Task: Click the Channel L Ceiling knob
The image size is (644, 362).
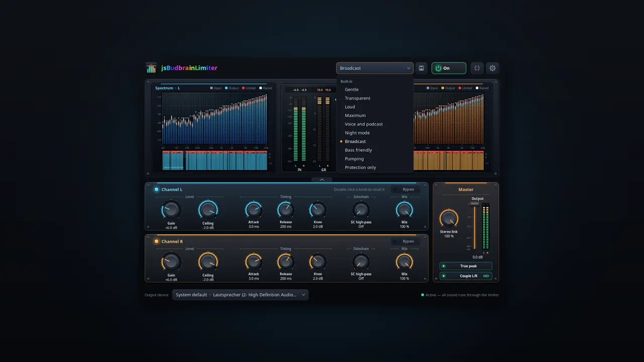Action: [208, 210]
